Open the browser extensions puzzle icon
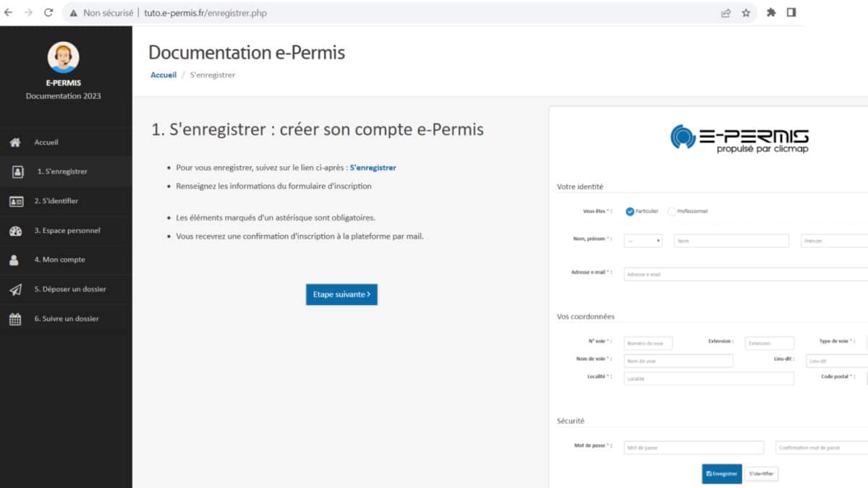 coord(771,13)
